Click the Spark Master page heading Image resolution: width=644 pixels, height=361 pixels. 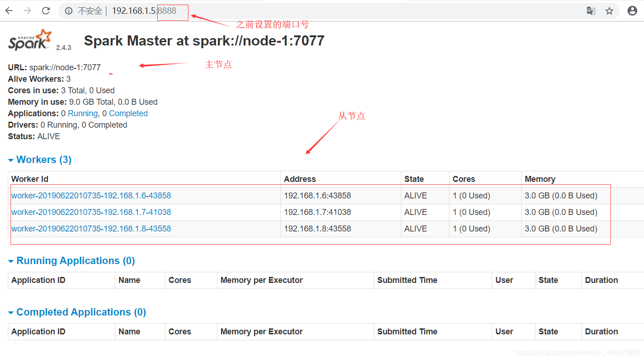click(204, 41)
